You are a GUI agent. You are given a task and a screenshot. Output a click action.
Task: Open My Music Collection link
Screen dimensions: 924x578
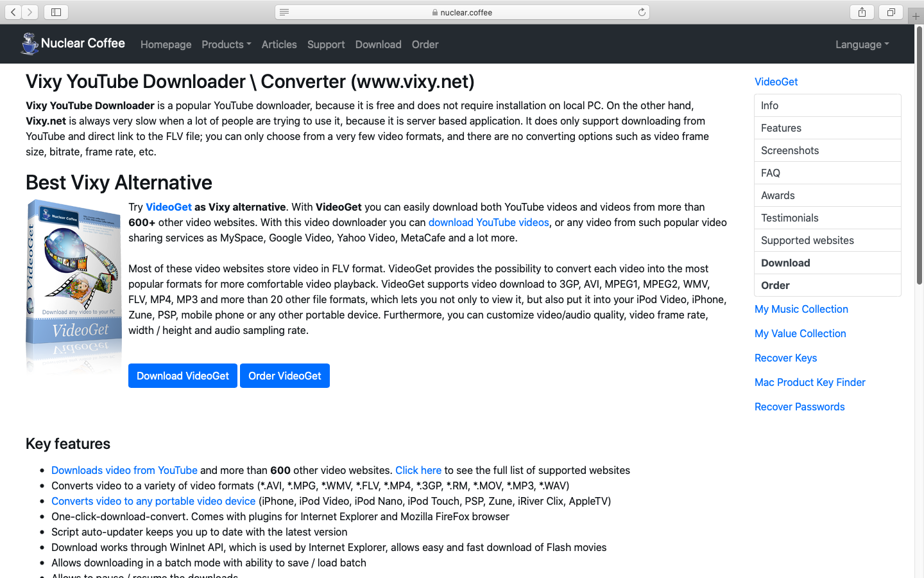pos(801,309)
